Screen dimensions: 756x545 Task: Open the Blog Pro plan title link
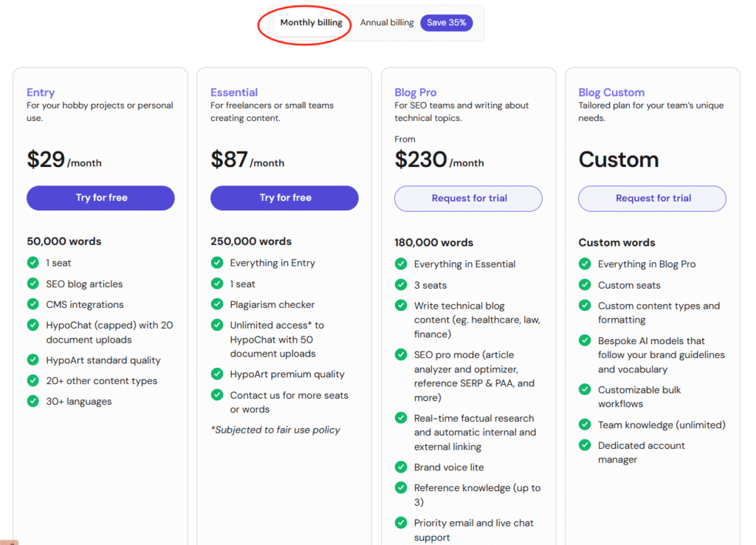click(415, 92)
